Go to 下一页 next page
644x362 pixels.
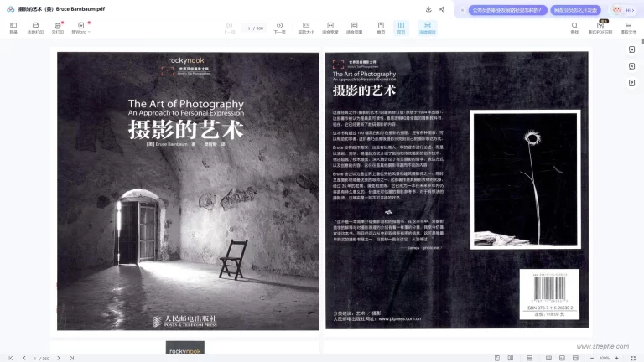[x=279, y=28]
